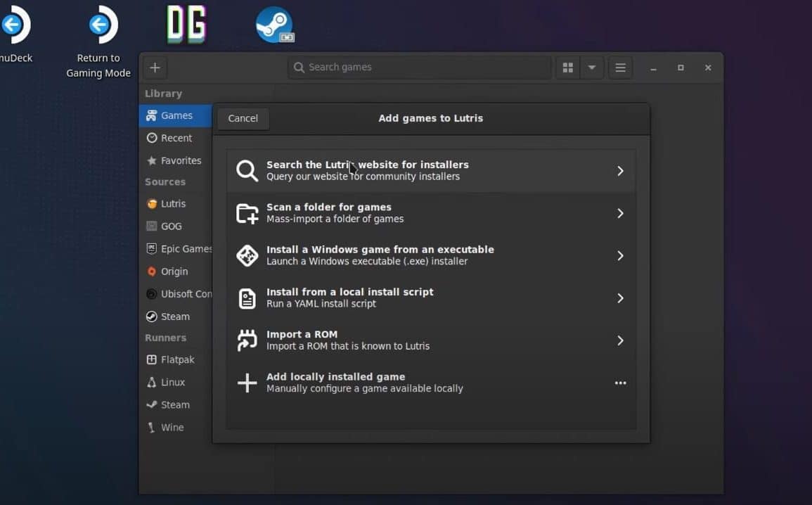Select Flatpak runner
Image resolution: width=812 pixels, height=505 pixels.
coord(176,359)
